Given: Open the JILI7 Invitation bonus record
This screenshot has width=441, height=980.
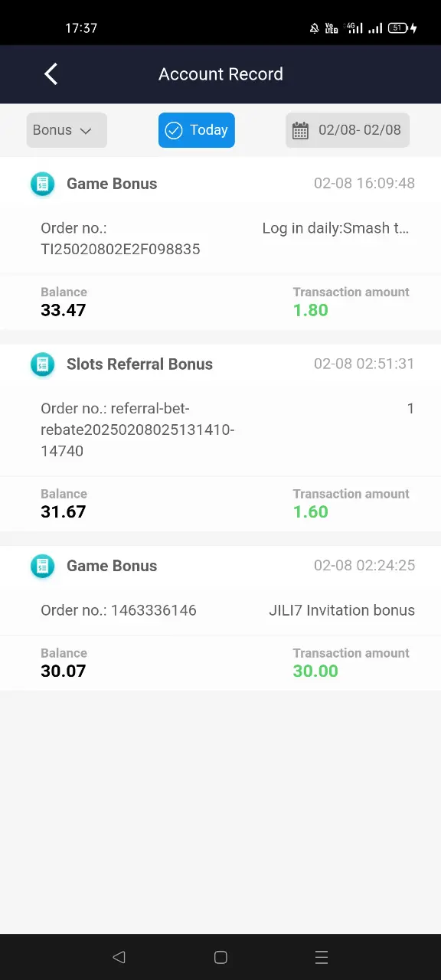Looking at the screenshot, I should click(341, 610).
